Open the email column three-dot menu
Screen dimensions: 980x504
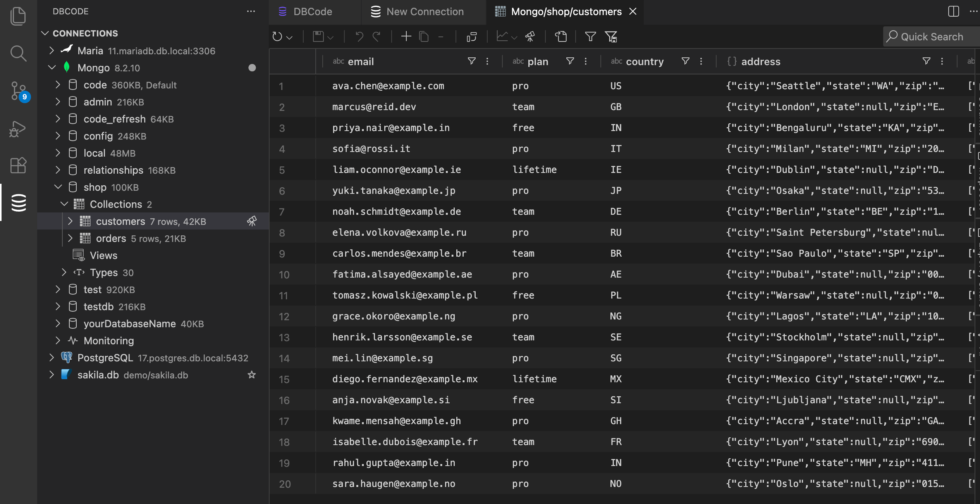[487, 61]
